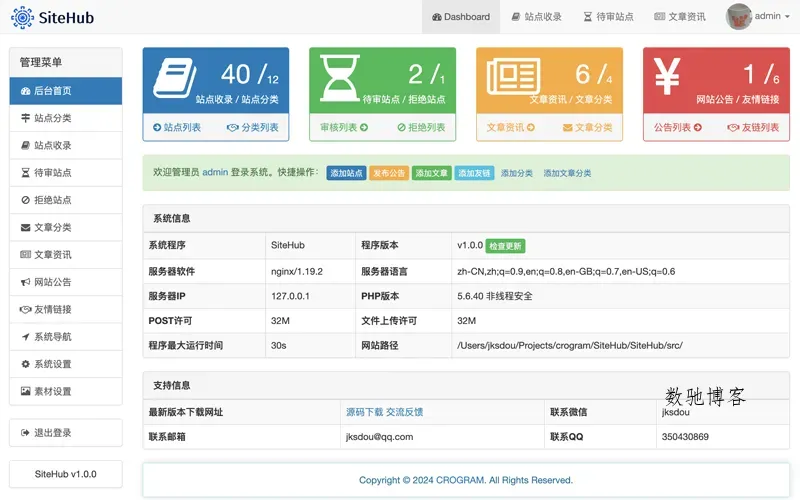Viewport: 800px width, 500px height.
Task: Click the green 添加文章 quick button
Action: point(432,173)
